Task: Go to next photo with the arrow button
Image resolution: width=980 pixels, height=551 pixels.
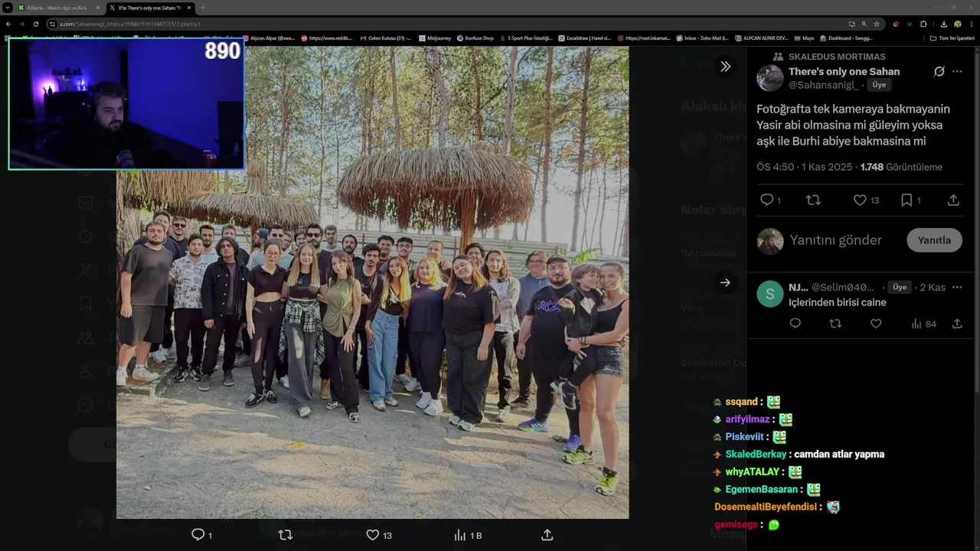Action: coord(725,282)
